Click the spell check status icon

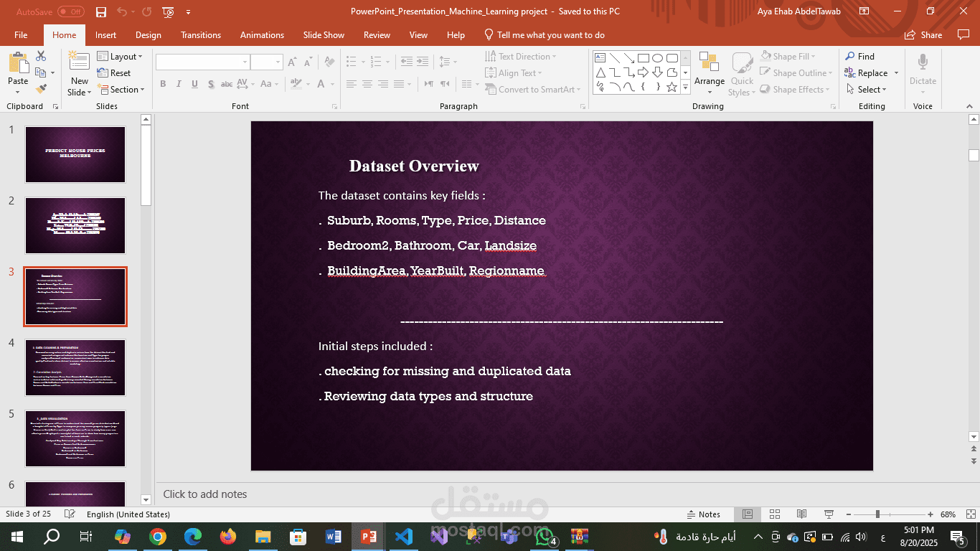70,514
